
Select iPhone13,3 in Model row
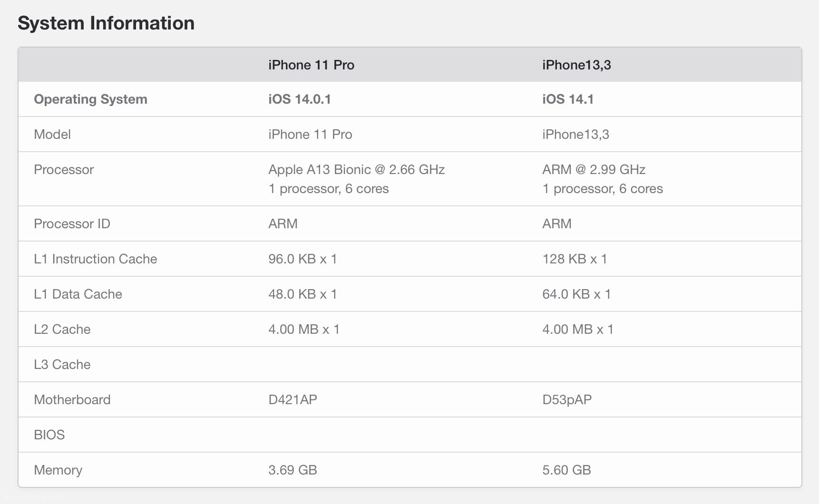[575, 135]
